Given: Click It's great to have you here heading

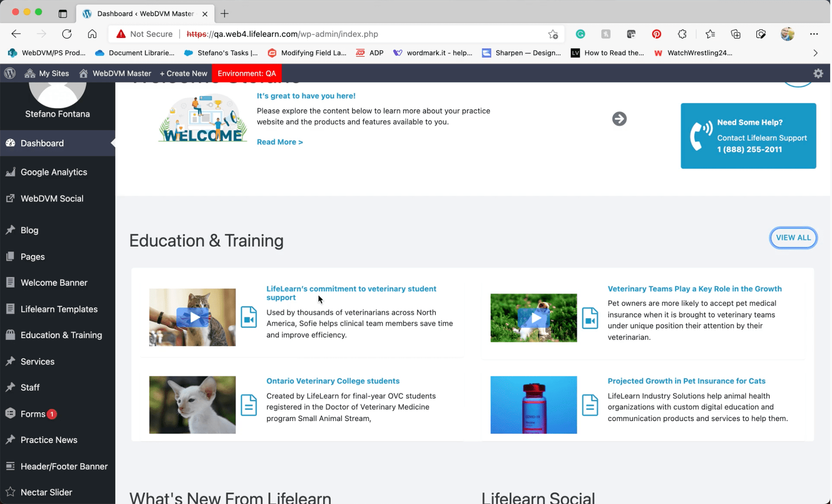Looking at the screenshot, I should point(306,96).
